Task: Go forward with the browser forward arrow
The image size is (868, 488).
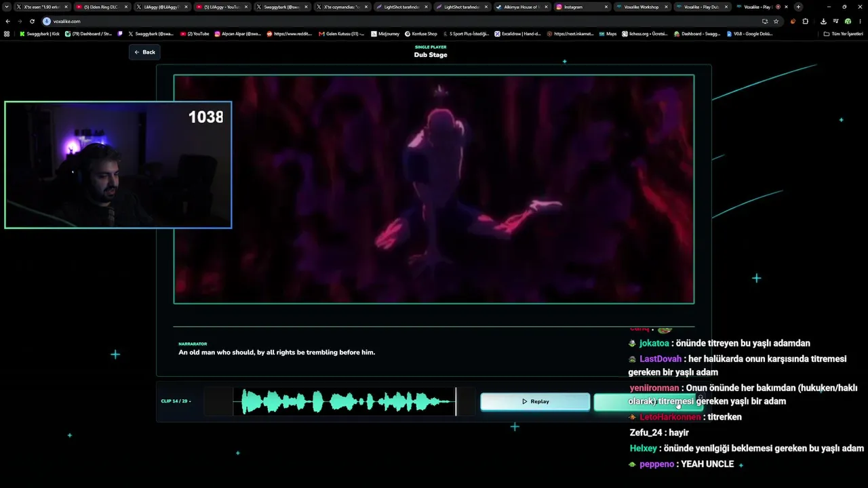Action: [20, 21]
